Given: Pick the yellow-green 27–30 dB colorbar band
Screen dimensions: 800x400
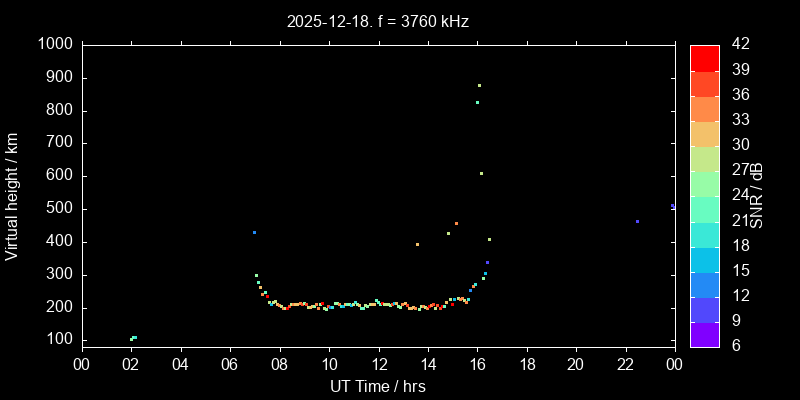Looking at the screenshot, I should pos(705,158).
